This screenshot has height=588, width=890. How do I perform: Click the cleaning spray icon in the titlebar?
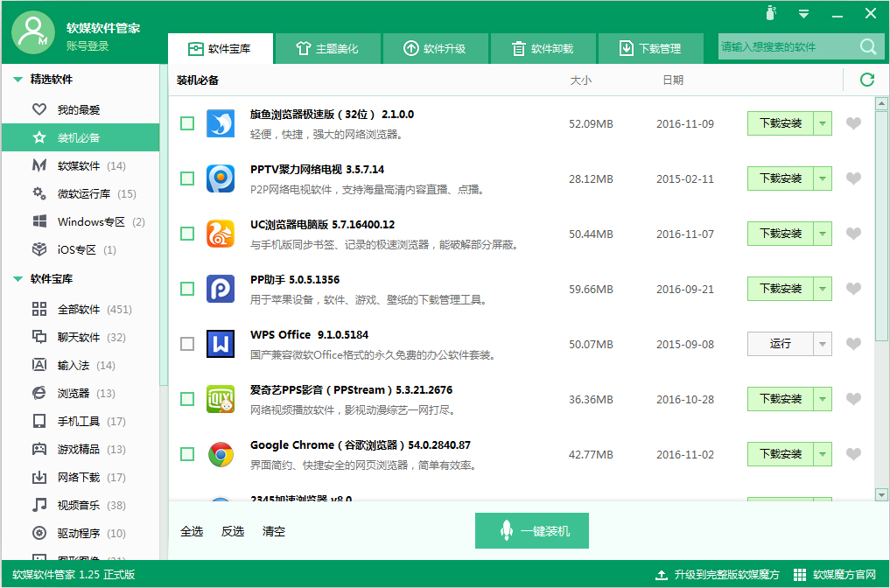click(770, 14)
